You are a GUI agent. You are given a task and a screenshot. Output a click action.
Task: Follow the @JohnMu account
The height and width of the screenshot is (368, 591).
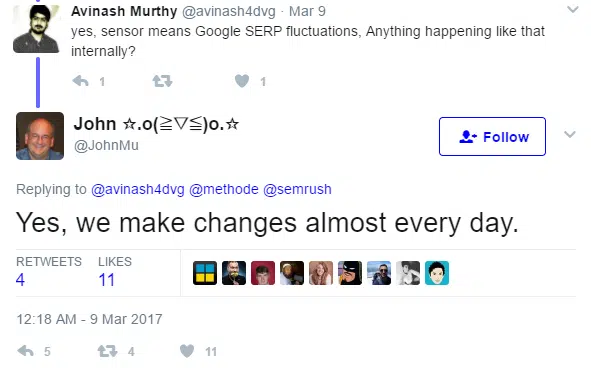(492, 136)
